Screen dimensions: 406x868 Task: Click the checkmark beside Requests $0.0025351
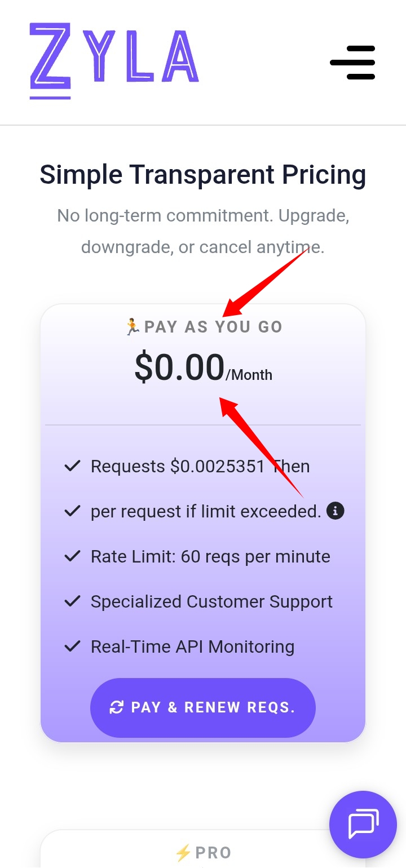[x=72, y=466]
